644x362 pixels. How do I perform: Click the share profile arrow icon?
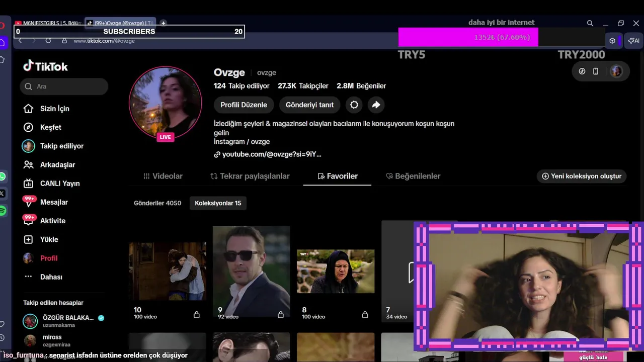376,105
